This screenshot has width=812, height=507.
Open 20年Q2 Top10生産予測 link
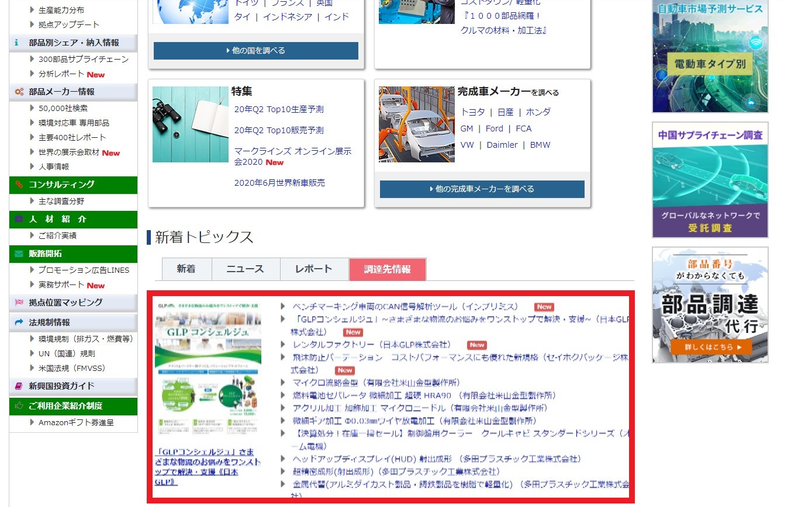click(279, 109)
